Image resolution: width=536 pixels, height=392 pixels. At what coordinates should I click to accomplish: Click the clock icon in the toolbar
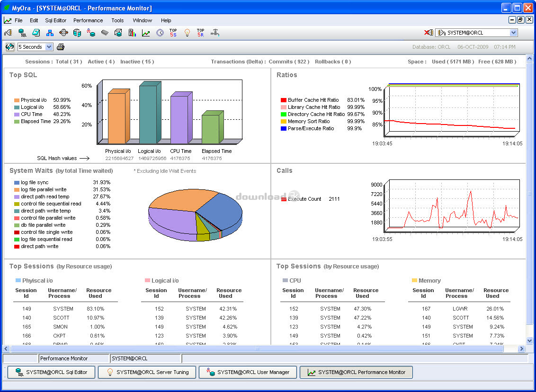click(160, 33)
